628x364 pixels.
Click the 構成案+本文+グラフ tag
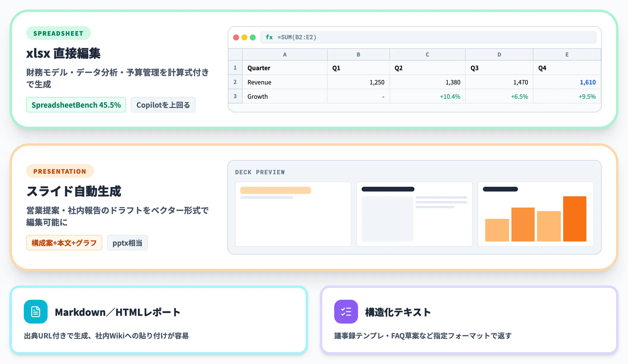click(64, 243)
